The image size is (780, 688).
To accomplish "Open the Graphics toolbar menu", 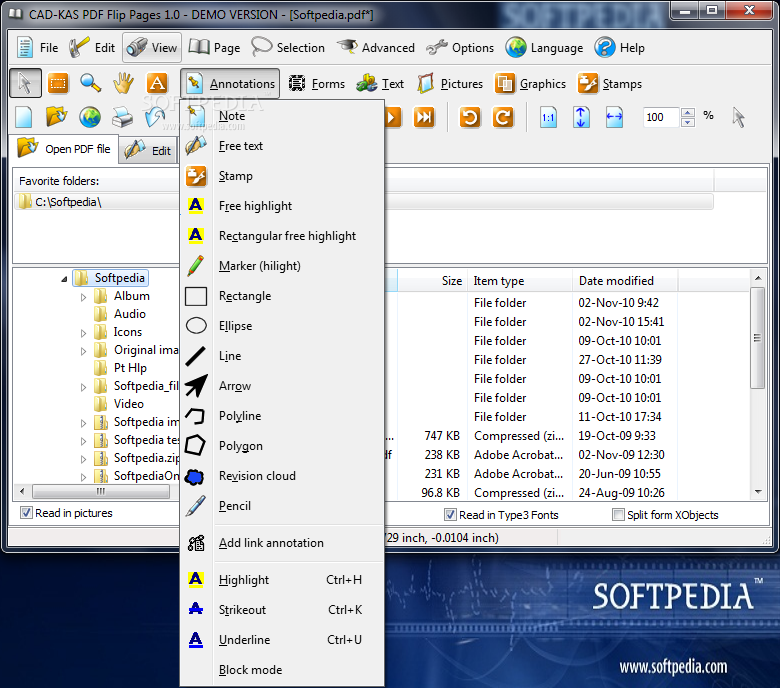I will pos(530,84).
